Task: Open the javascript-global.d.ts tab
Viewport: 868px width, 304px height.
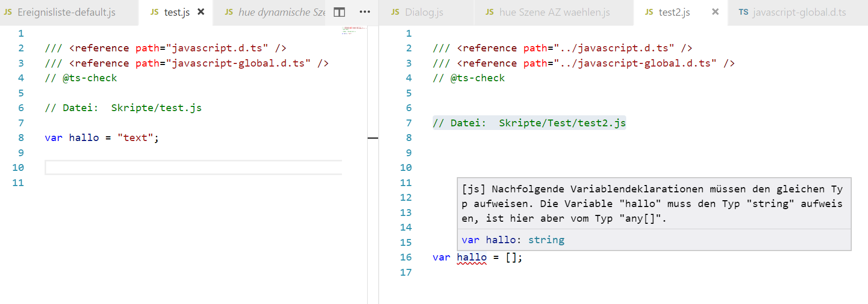Action: 799,12
